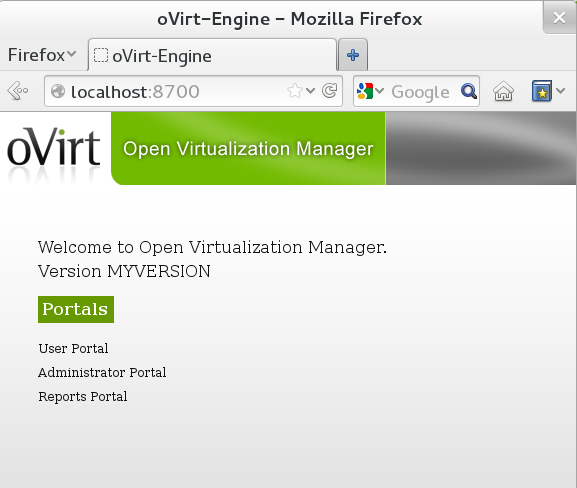Click the site identity globe icon

tap(58, 91)
